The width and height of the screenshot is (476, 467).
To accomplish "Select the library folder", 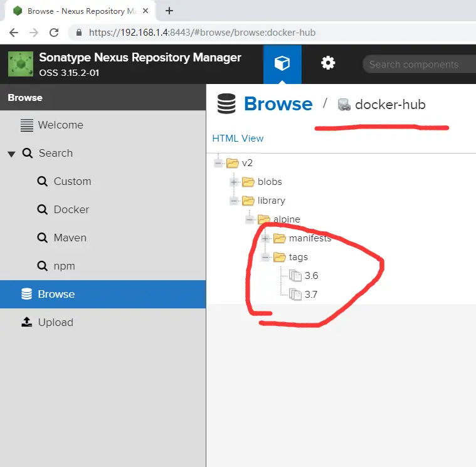I will click(272, 201).
